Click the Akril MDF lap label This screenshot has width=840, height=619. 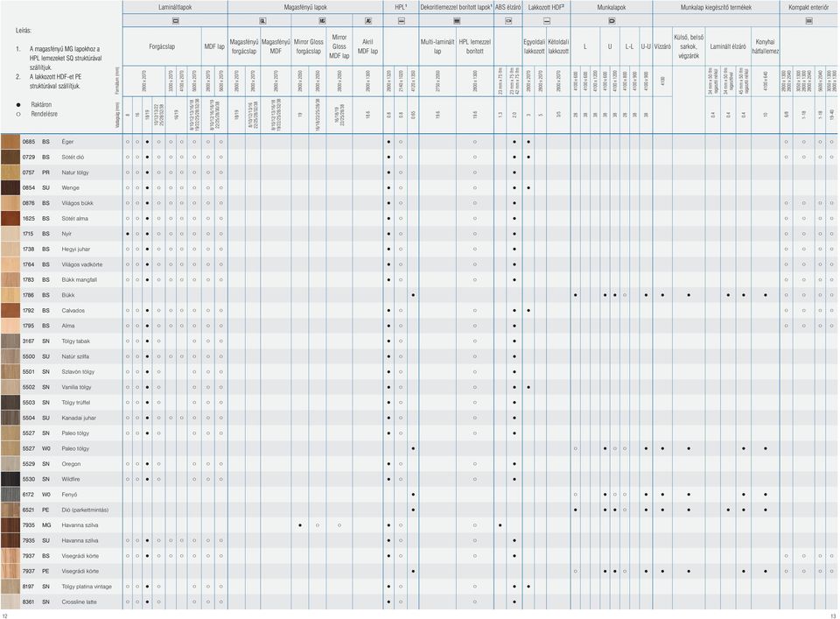(367, 46)
